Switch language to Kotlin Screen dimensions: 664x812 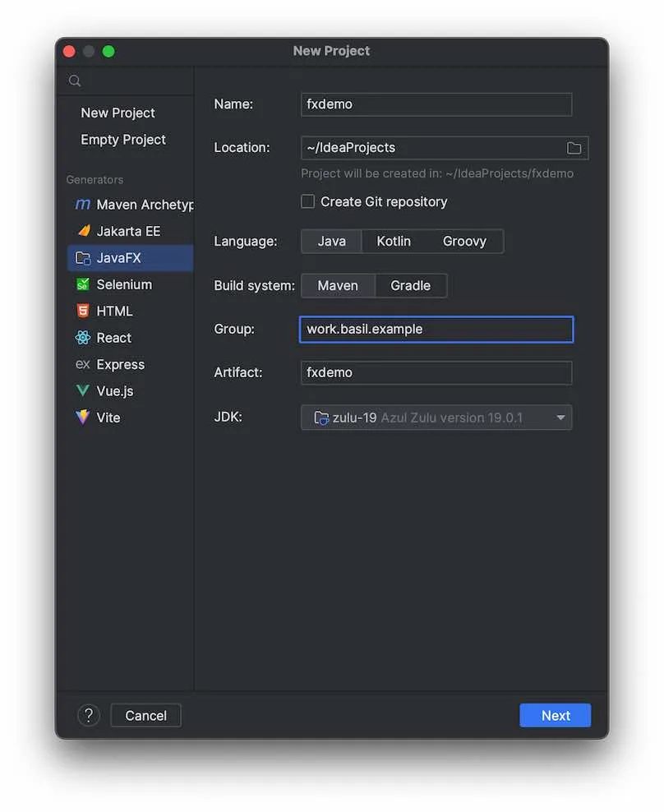coord(394,241)
